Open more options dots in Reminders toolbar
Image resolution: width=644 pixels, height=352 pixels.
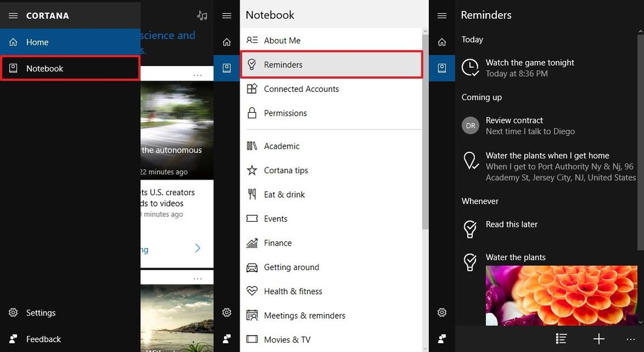pos(631,339)
